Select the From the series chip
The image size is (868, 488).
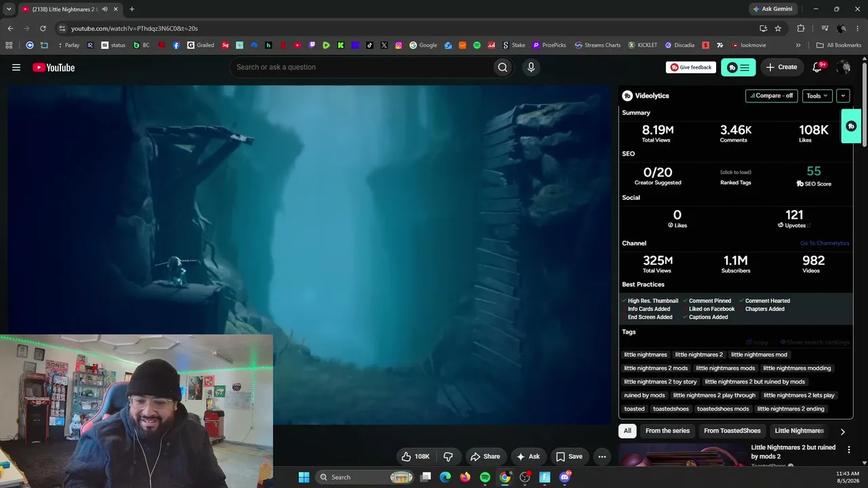click(x=667, y=431)
